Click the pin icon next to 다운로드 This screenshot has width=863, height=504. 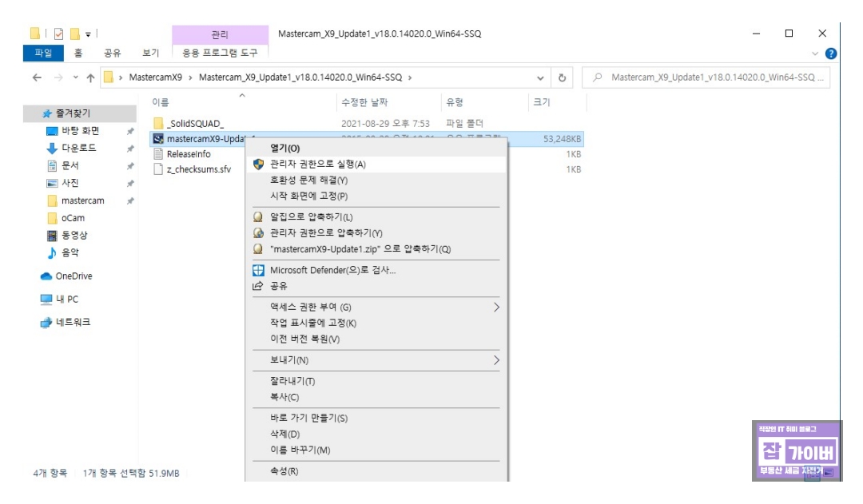click(x=130, y=149)
